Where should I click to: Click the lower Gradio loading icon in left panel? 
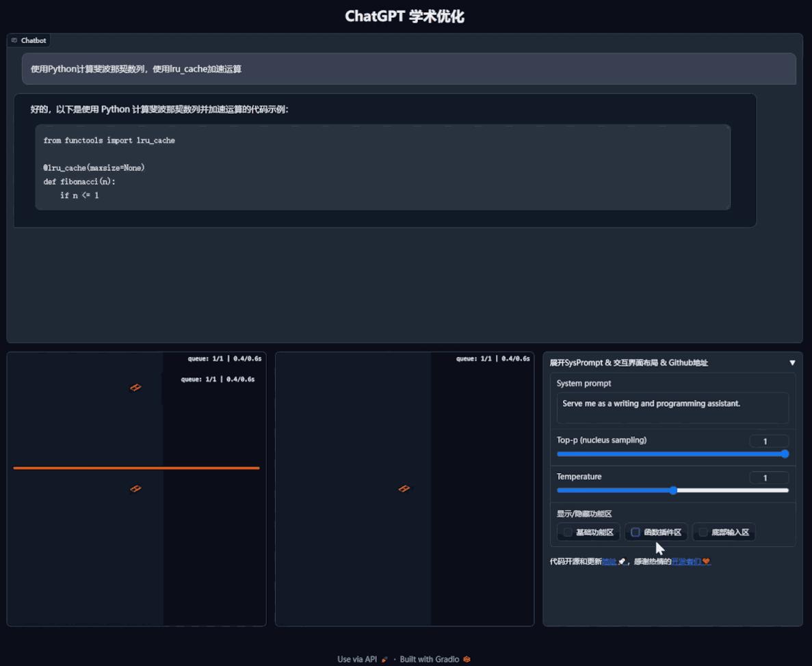click(135, 488)
